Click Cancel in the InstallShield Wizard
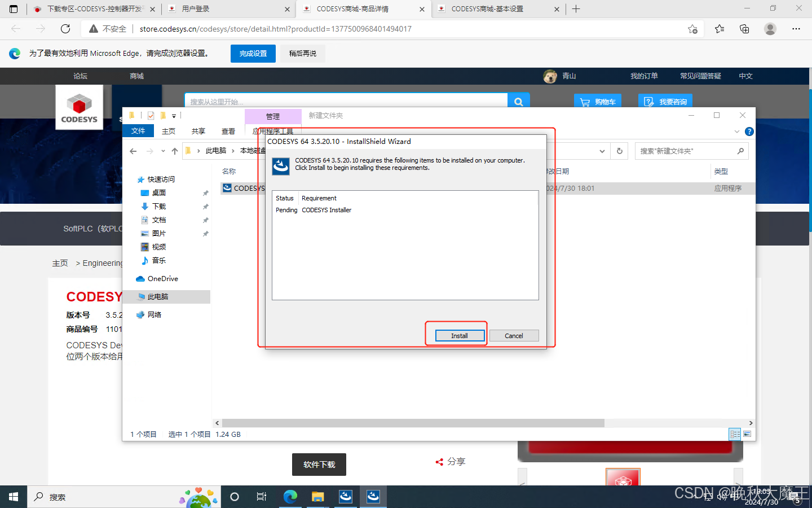The image size is (812, 508). (514, 336)
